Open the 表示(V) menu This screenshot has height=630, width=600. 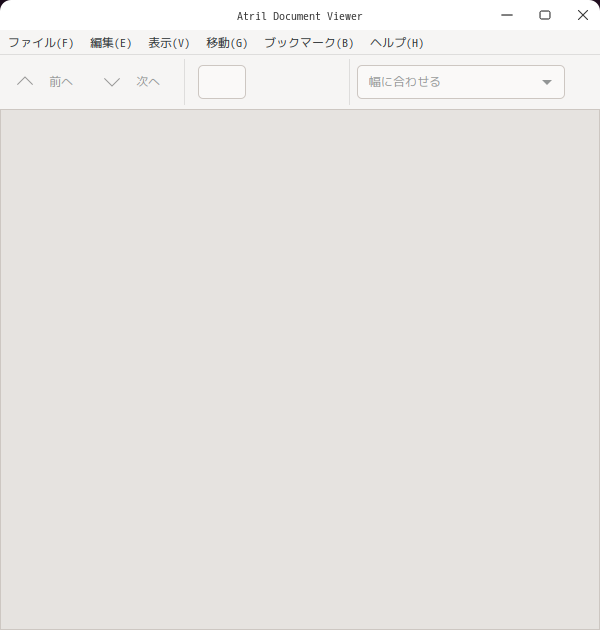[x=169, y=43]
